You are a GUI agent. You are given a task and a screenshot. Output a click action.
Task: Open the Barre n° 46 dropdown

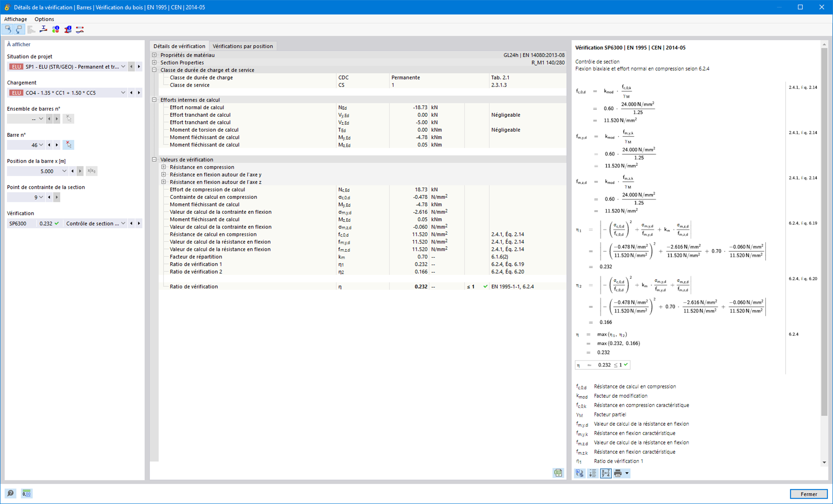click(x=41, y=145)
